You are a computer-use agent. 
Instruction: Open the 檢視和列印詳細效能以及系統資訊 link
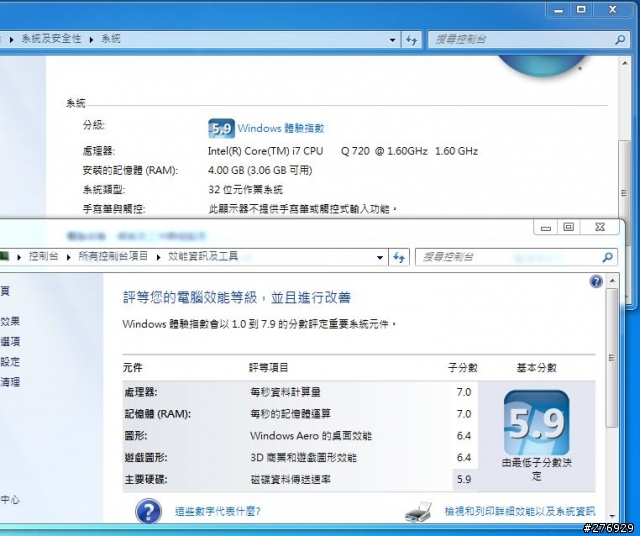[520, 511]
